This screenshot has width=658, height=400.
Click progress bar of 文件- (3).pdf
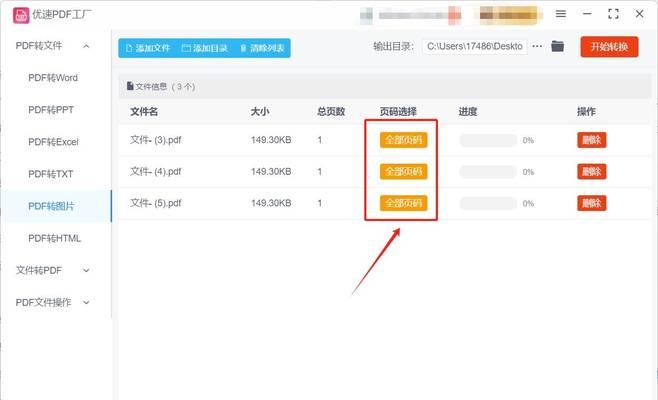(x=488, y=140)
